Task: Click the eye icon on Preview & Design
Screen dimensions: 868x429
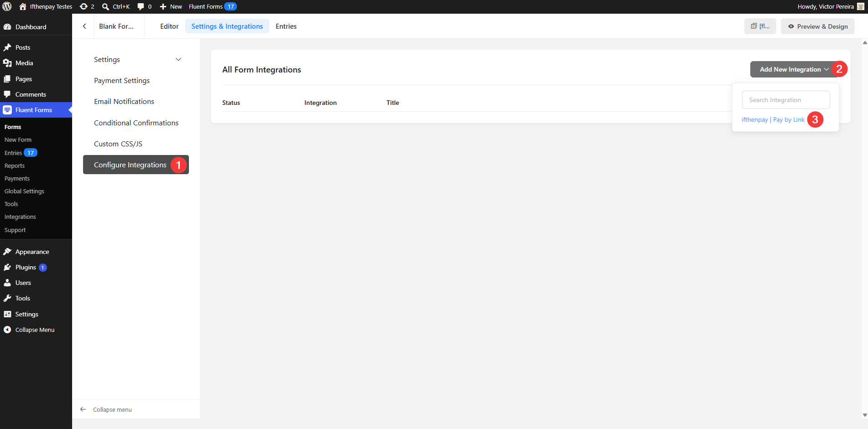Action: point(791,26)
